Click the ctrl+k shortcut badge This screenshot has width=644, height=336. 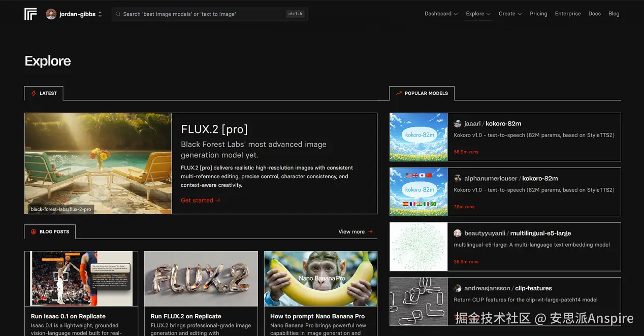[295, 14]
